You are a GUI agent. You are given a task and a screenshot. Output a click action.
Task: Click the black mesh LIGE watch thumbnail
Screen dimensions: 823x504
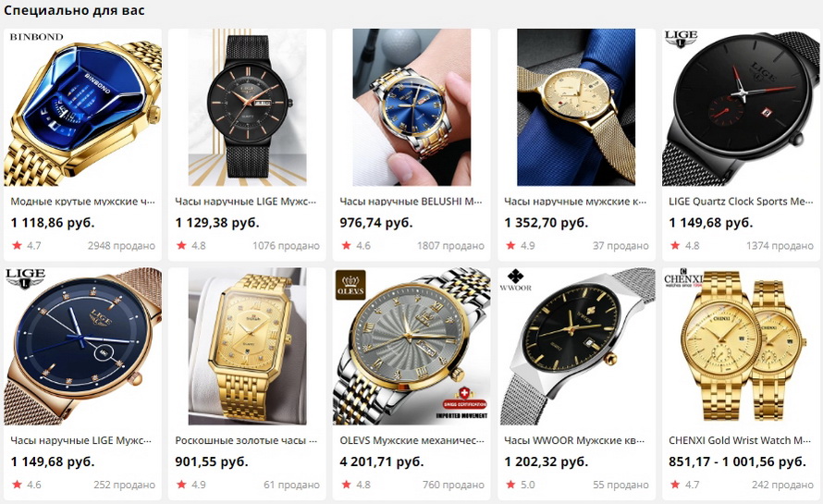tap(247, 107)
